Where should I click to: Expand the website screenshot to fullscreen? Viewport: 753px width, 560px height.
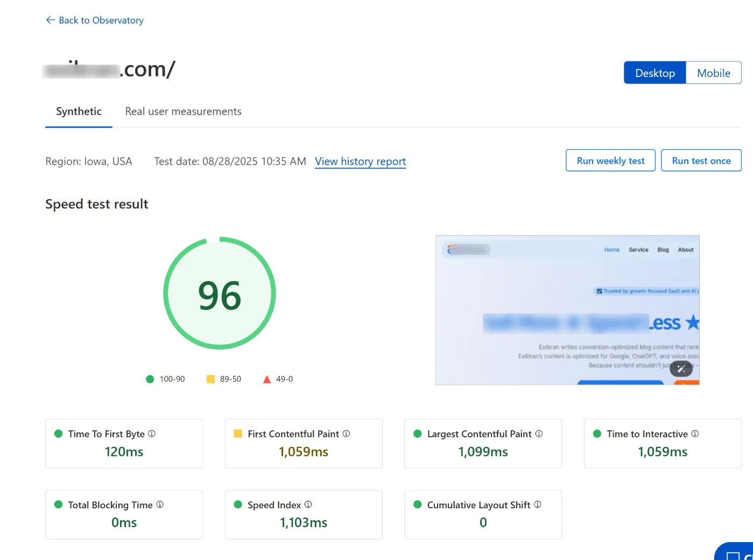(x=681, y=368)
